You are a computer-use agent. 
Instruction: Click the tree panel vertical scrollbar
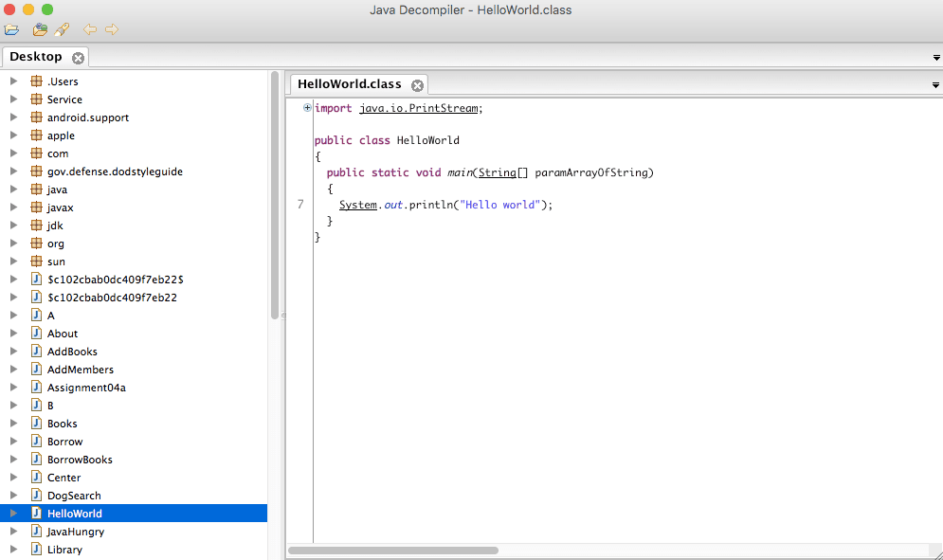click(x=275, y=195)
